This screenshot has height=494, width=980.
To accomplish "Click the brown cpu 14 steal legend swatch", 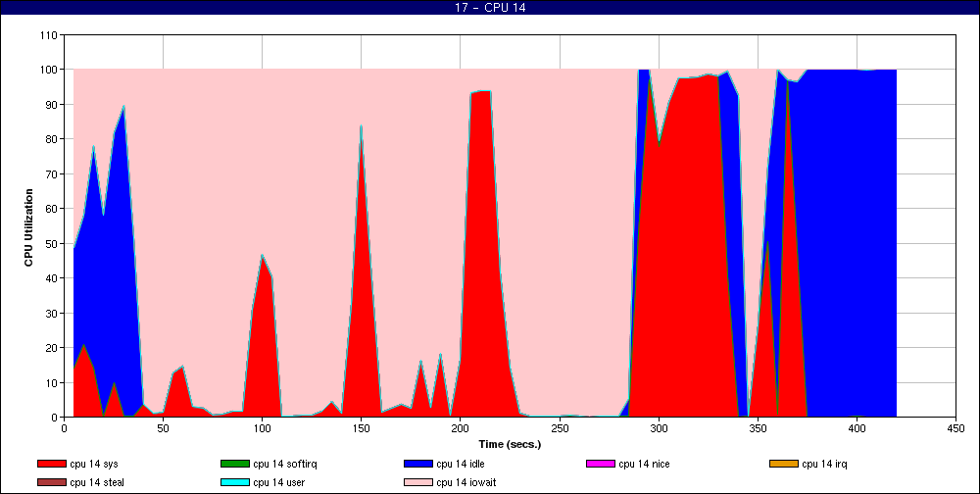I will (51, 483).
